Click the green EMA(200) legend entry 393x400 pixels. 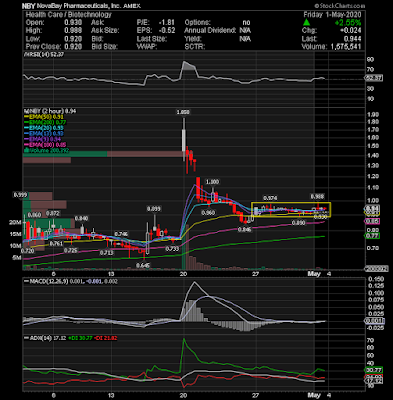pos(45,122)
